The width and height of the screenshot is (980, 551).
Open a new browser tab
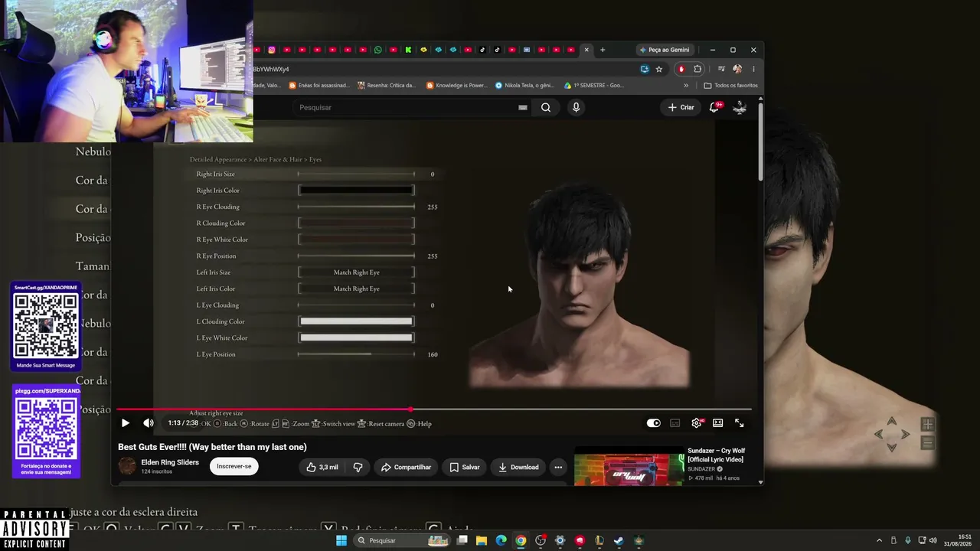pos(603,50)
